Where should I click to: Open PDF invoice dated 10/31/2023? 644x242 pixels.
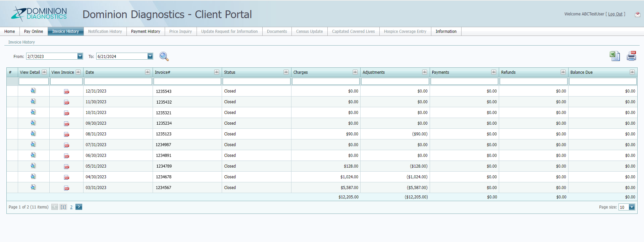click(67, 113)
